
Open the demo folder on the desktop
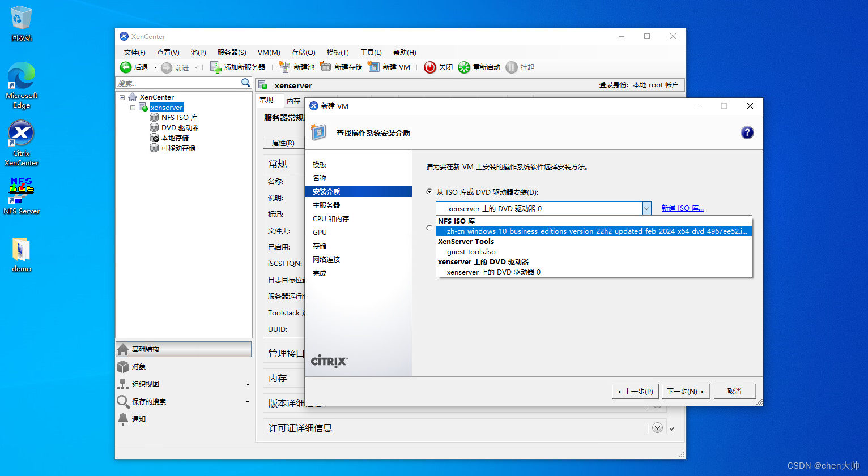point(22,255)
